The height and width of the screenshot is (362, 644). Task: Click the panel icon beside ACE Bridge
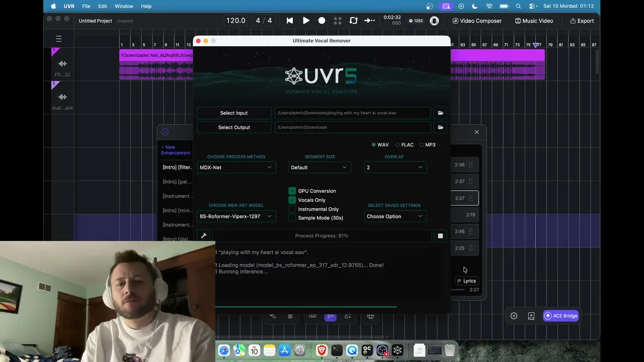tap(531, 316)
